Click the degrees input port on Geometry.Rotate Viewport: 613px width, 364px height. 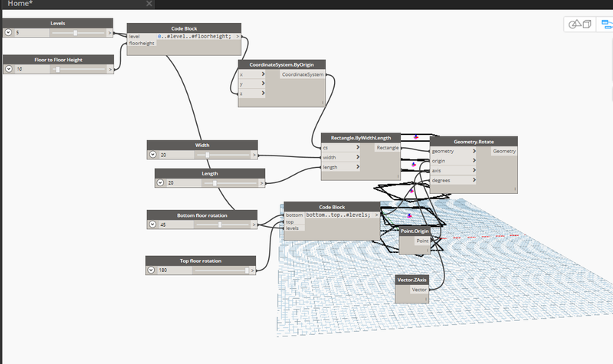pos(453,180)
